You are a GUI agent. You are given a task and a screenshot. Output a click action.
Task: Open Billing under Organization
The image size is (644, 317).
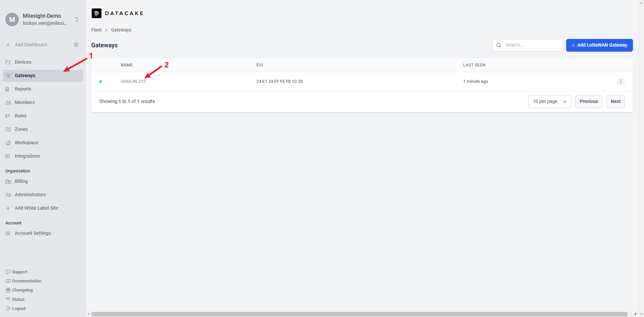click(x=43, y=181)
